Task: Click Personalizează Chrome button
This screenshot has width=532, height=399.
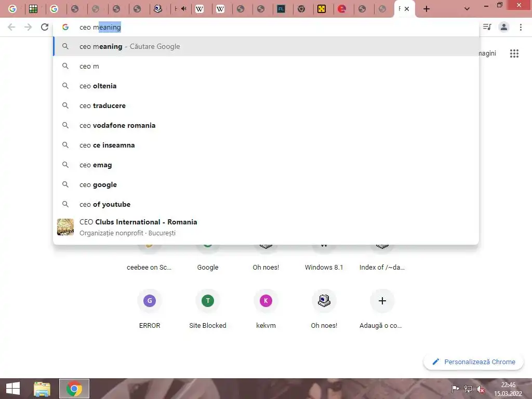Action: (x=474, y=362)
